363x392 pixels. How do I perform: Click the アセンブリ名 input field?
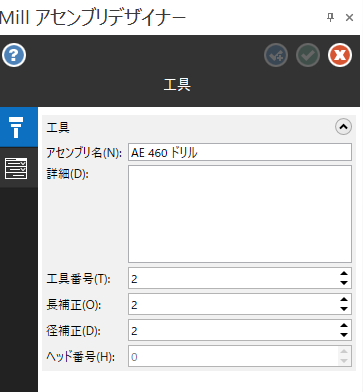point(240,152)
